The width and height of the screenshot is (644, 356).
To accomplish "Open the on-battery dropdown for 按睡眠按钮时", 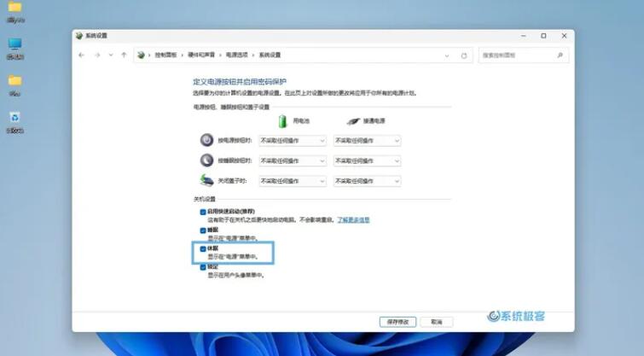I will [x=293, y=160].
